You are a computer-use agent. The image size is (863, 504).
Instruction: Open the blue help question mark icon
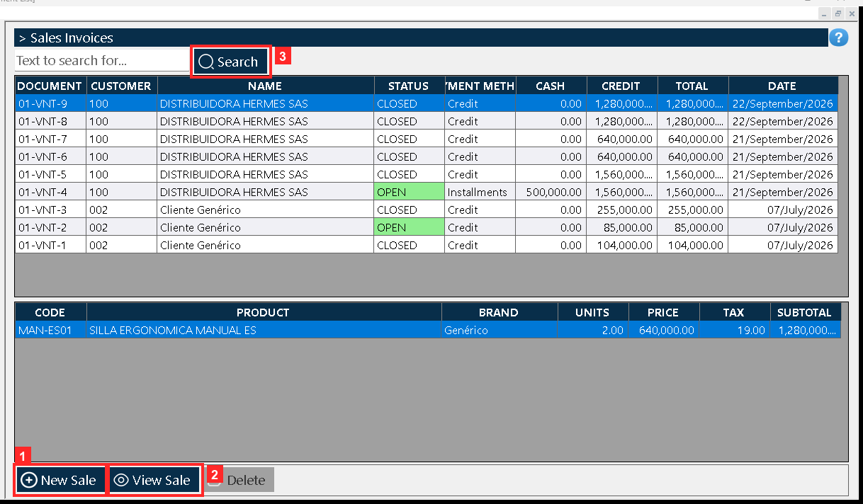coord(838,38)
